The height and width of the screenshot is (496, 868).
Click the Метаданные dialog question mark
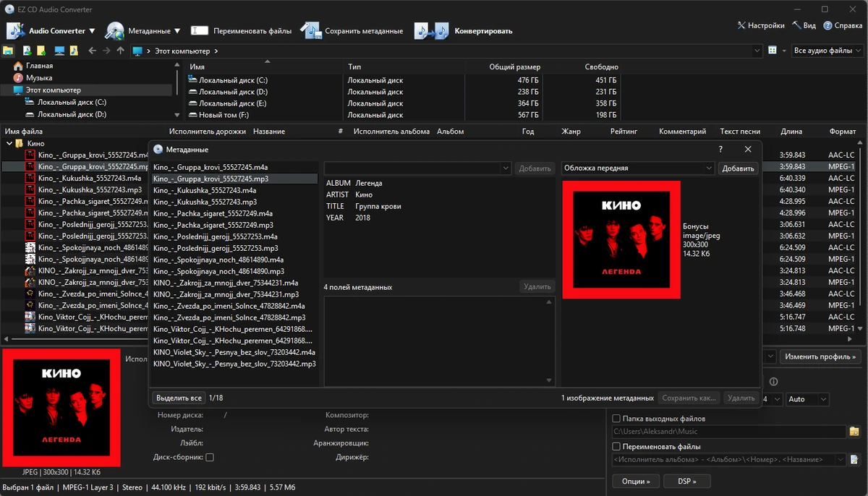click(720, 149)
